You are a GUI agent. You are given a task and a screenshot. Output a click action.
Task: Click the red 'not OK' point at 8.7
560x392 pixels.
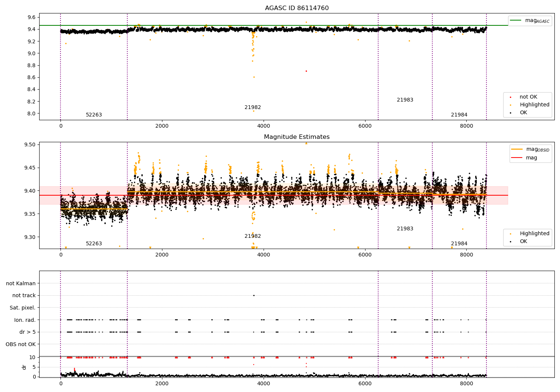[306, 71]
